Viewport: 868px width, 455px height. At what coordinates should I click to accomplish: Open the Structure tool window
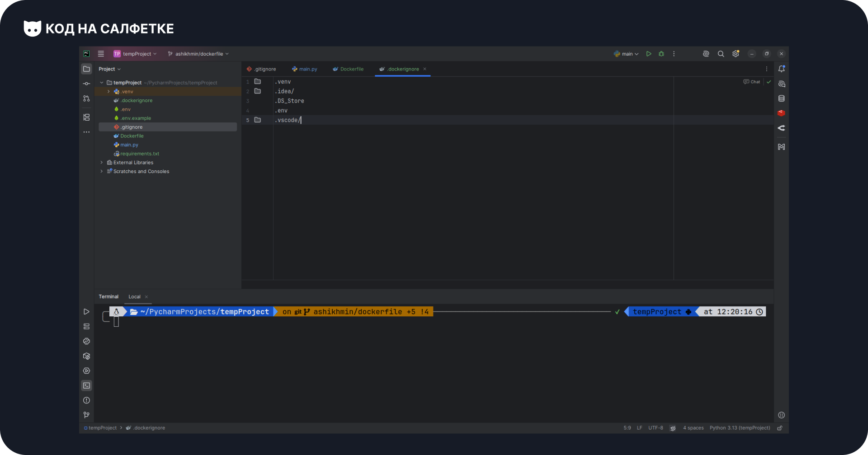86,117
